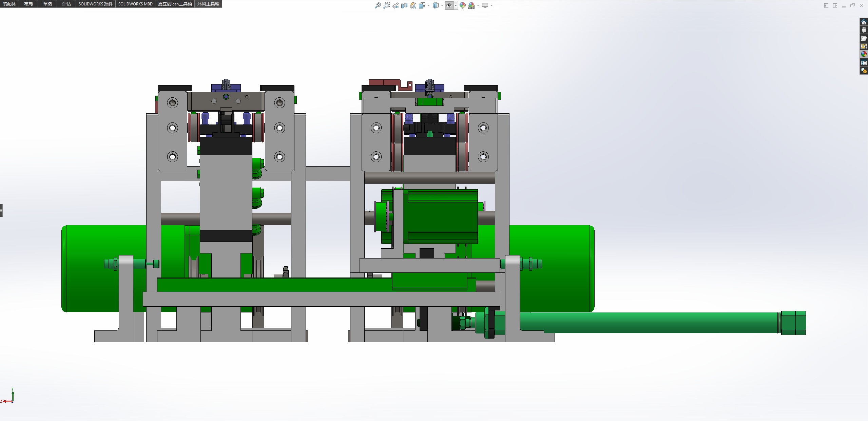The image size is (868, 421).
Task: Open the Dynamic Annotation Views icon
Action: coord(413,5)
